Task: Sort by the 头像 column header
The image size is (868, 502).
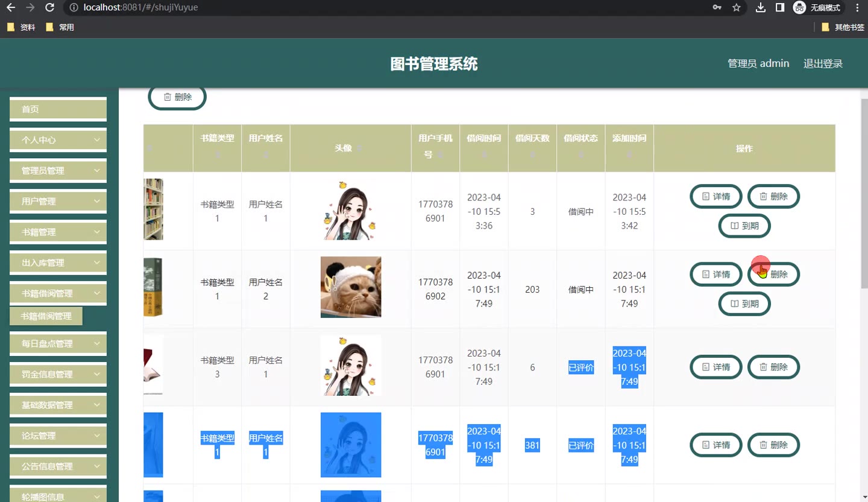Action: click(351, 148)
